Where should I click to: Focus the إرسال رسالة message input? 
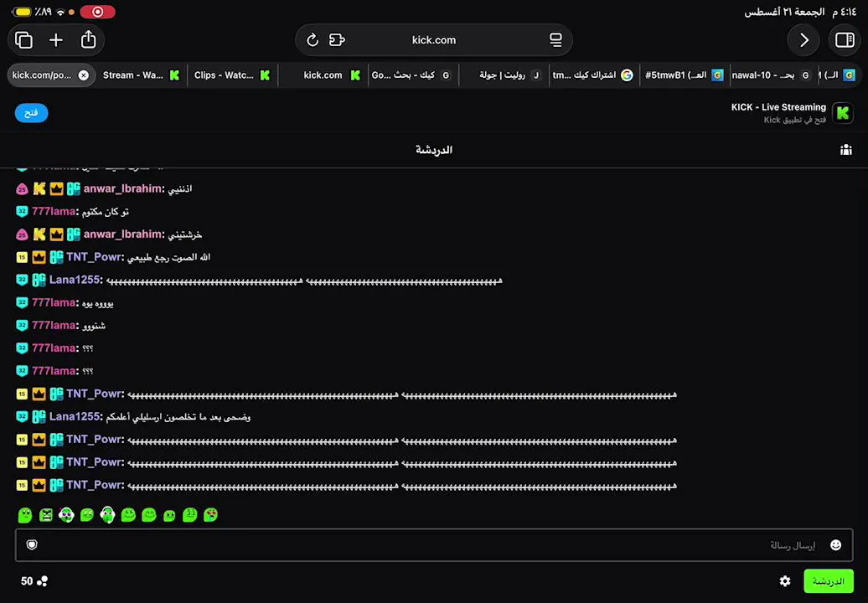pyautogui.click(x=434, y=545)
